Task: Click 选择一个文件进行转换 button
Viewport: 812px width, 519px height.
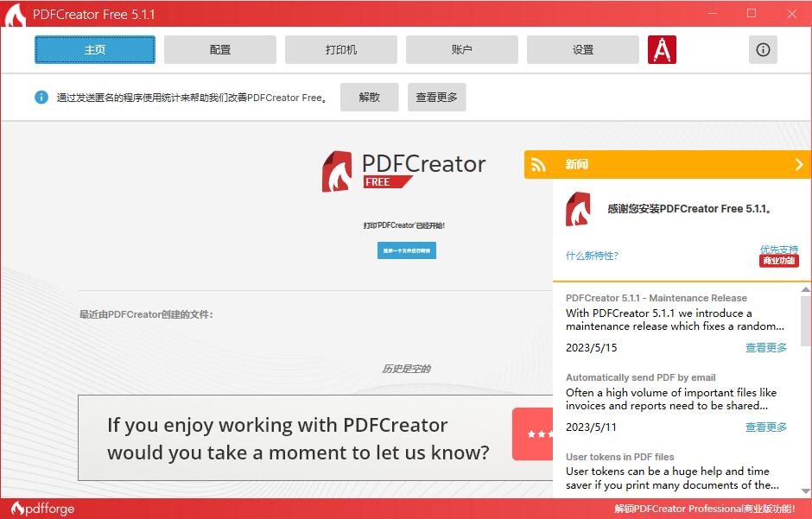Action: coord(406,250)
